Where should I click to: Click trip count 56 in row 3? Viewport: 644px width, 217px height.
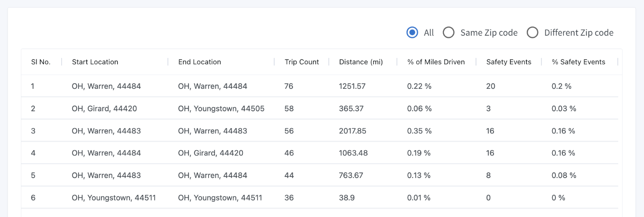click(289, 131)
